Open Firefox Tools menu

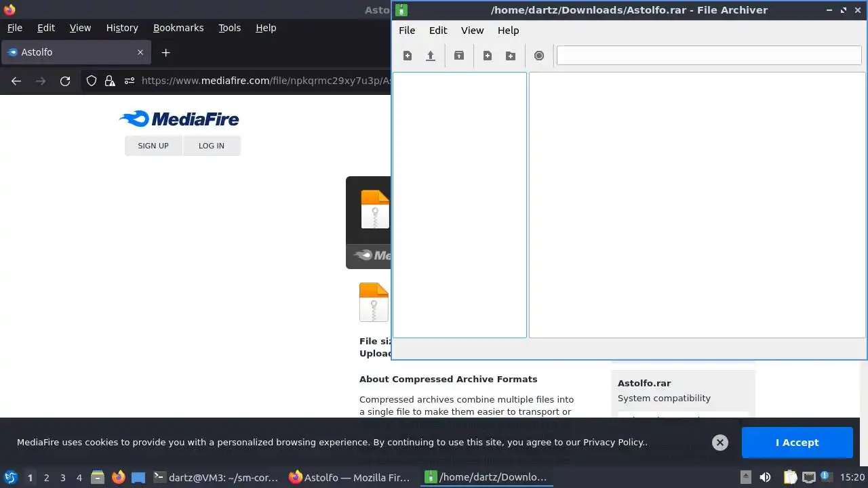point(229,28)
